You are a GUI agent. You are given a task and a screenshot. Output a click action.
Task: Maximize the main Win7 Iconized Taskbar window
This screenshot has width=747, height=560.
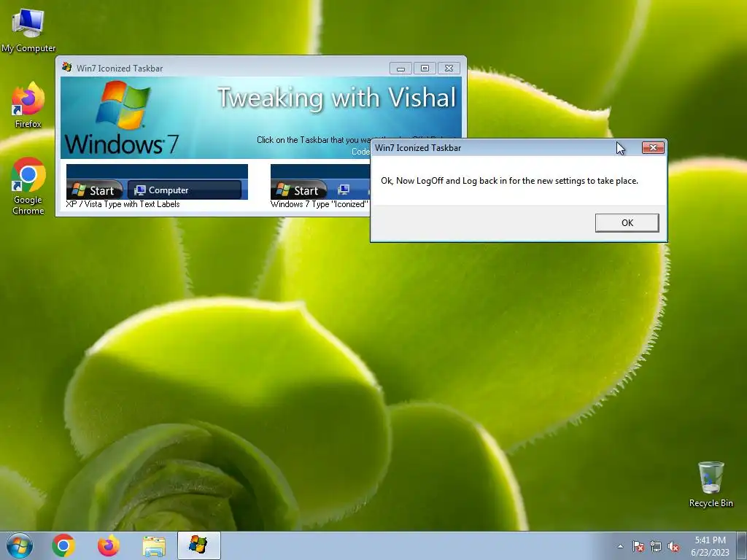[x=425, y=69]
